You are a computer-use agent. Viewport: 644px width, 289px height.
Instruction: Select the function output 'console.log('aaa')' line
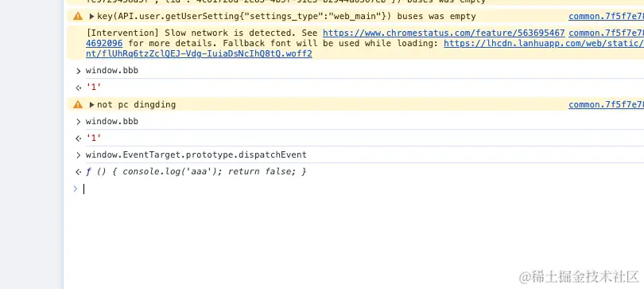click(x=196, y=171)
